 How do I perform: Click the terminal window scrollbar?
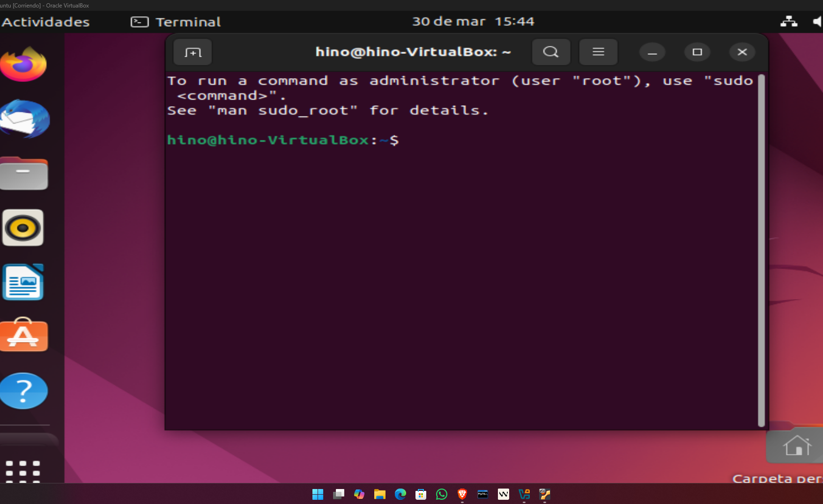pyautogui.click(x=761, y=250)
